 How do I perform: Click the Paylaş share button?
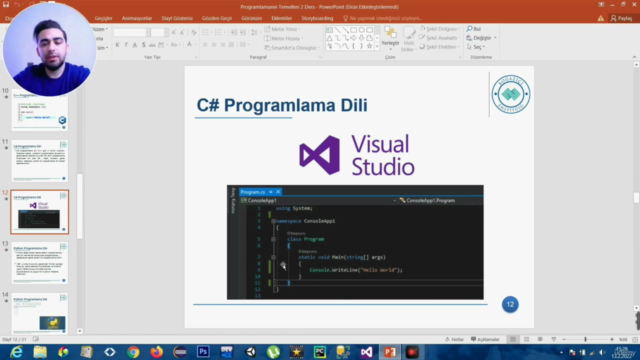coord(621,18)
